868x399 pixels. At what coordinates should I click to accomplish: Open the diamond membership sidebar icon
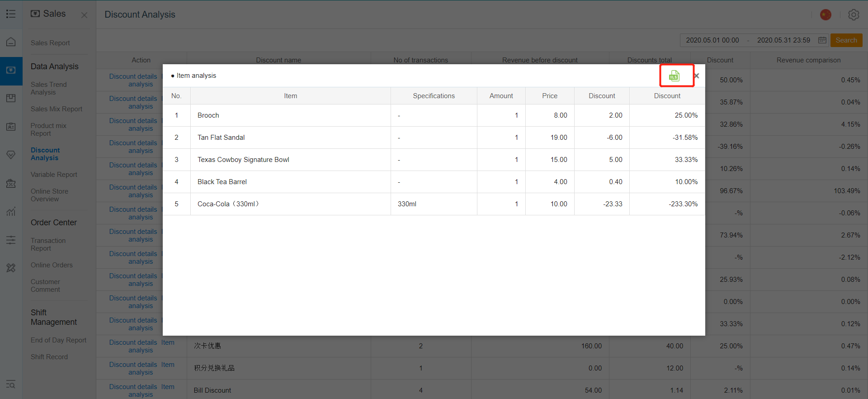point(11,155)
